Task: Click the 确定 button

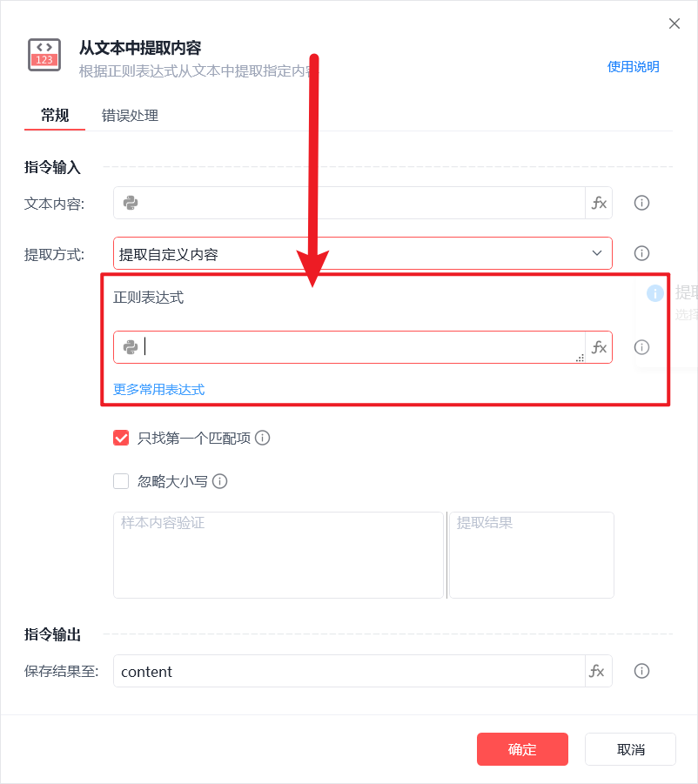Action: click(x=522, y=749)
